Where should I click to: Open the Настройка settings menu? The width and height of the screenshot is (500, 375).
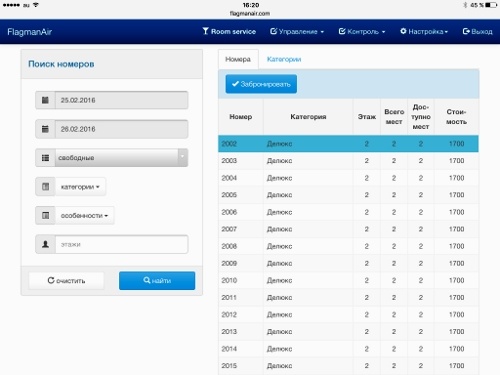(424, 32)
